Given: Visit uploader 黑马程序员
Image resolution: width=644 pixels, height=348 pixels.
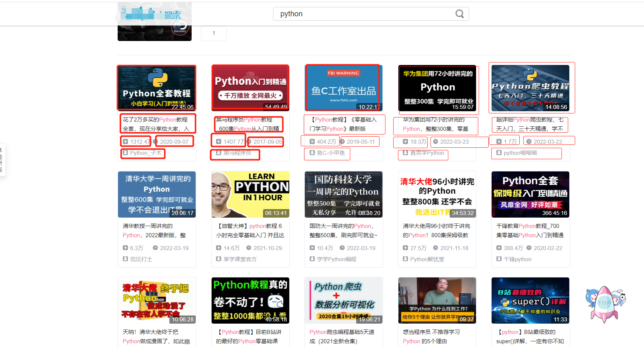Looking at the screenshot, I should 237,153.
